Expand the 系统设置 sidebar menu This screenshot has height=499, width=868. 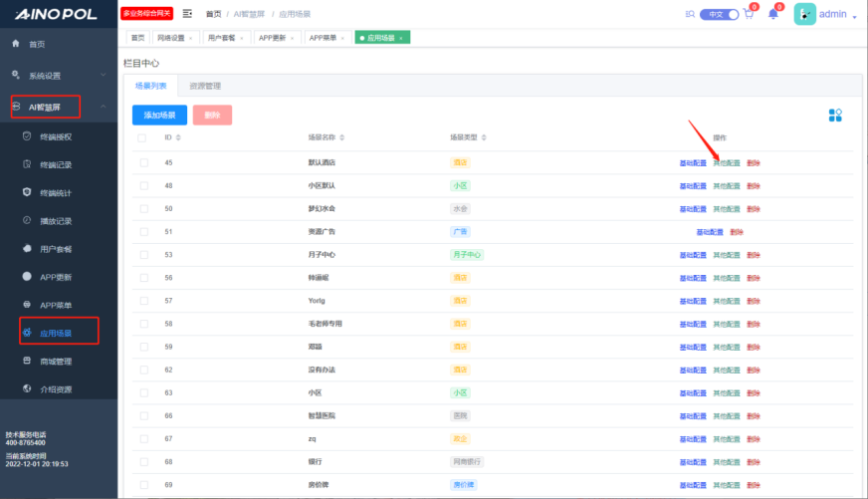tap(60, 75)
